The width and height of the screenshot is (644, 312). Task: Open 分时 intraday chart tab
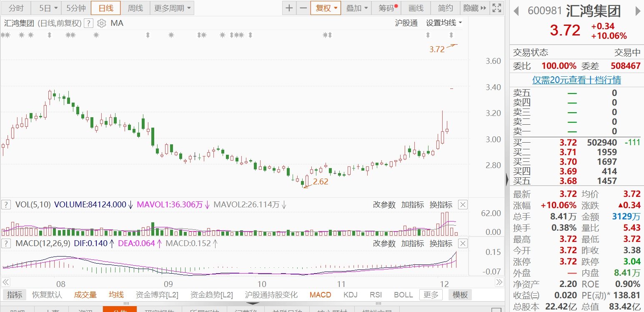(x=16, y=8)
